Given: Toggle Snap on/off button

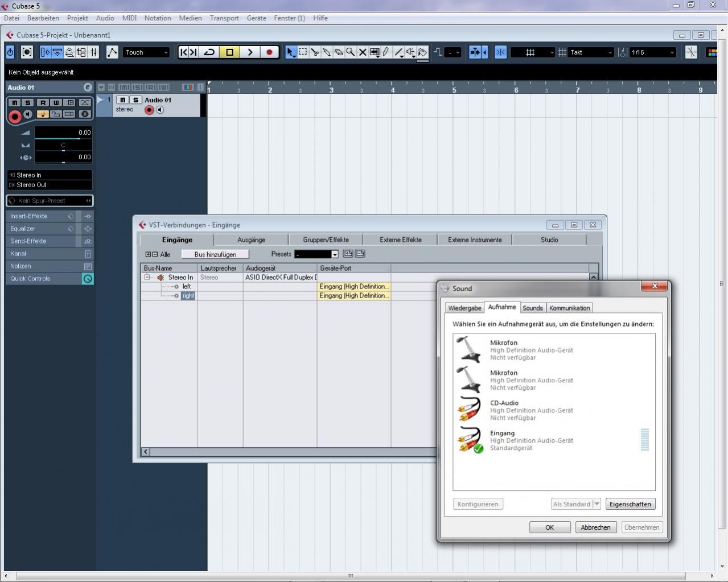Looking at the screenshot, I should coord(500,52).
